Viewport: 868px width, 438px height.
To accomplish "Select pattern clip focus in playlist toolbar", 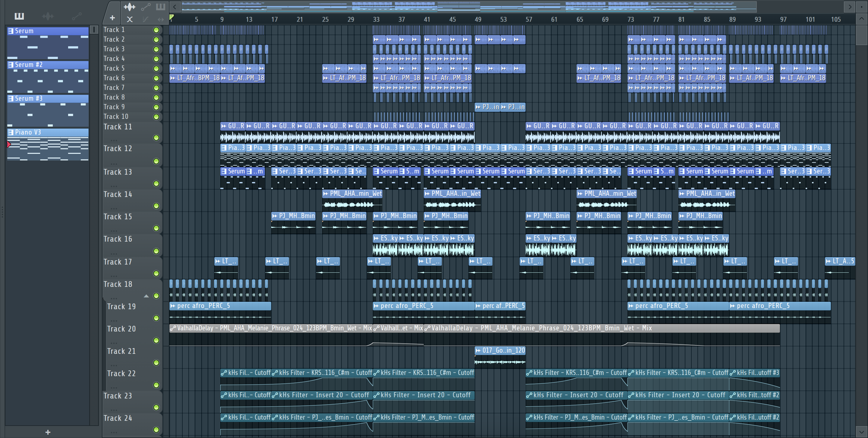I will pos(161,7).
